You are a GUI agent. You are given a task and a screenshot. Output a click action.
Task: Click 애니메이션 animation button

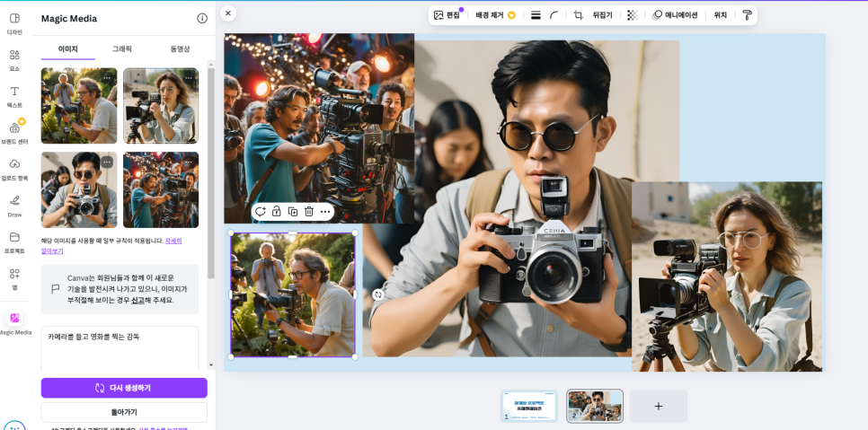[x=676, y=15]
